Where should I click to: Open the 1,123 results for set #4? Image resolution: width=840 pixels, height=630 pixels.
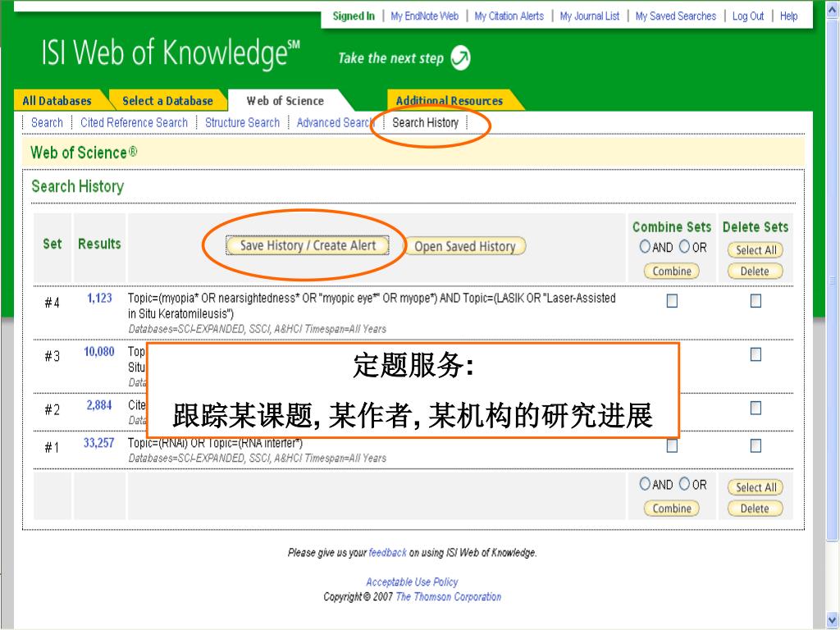coord(99,299)
